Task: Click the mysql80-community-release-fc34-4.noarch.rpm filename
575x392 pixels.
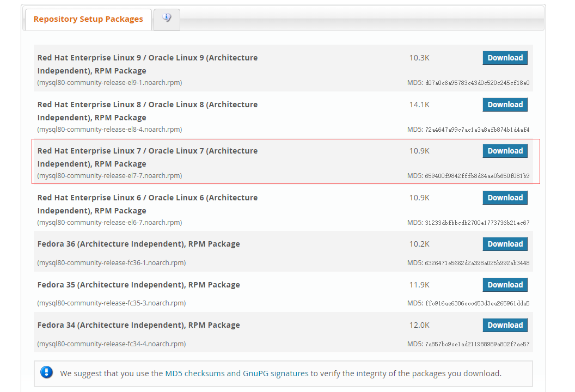Action: pyautogui.click(x=111, y=344)
